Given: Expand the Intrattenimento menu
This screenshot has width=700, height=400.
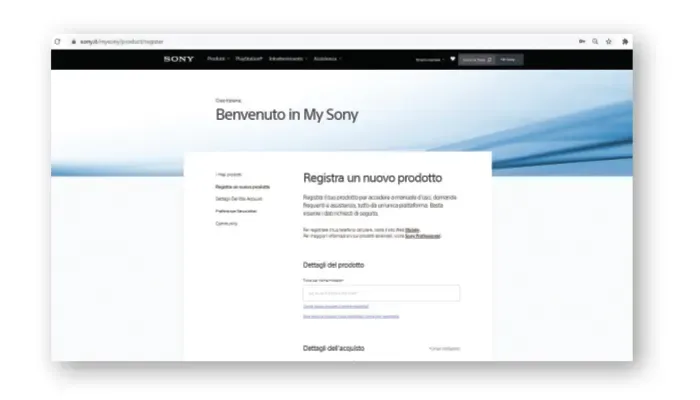Looking at the screenshot, I should point(288,60).
